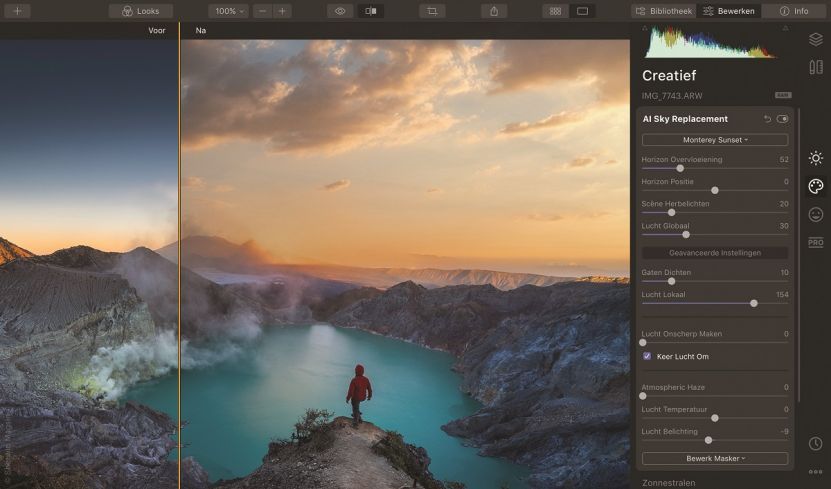Switch to the Bibliotheek tab
The image size is (831, 489).
point(664,11)
